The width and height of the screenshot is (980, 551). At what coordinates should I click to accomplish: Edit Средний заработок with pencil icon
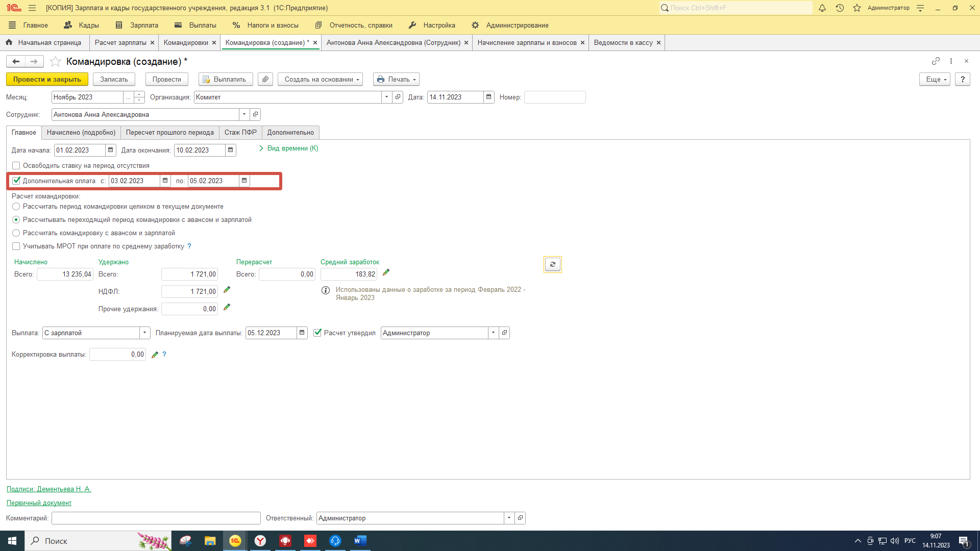point(386,272)
